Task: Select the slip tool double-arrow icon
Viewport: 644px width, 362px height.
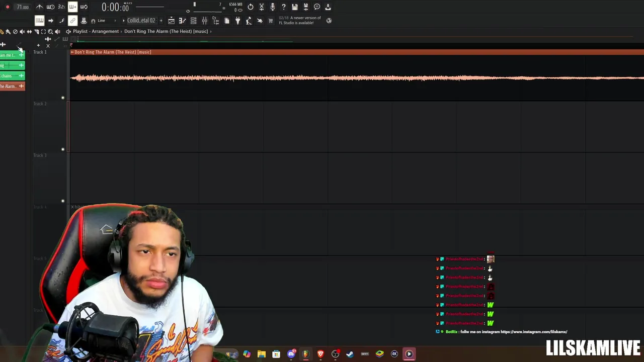Action: tap(29, 32)
